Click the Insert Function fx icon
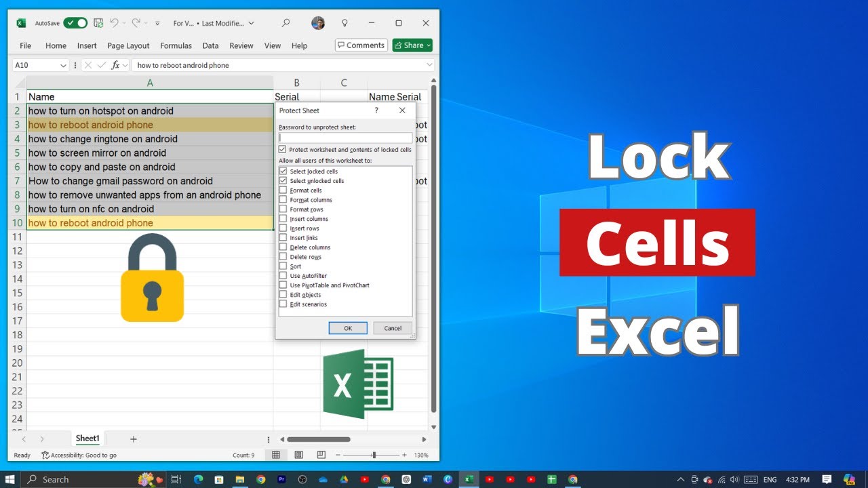The width and height of the screenshot is (868, 488). click(115, 65)
